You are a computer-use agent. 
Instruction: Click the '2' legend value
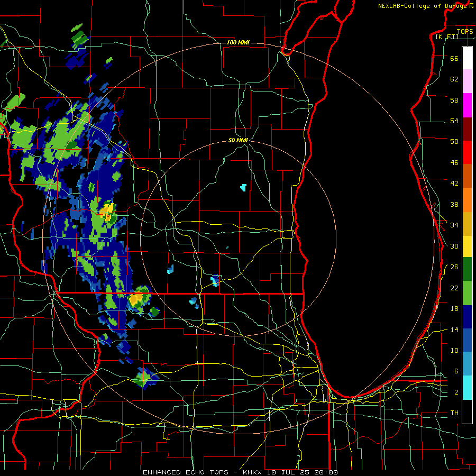(x=456, y=392)
